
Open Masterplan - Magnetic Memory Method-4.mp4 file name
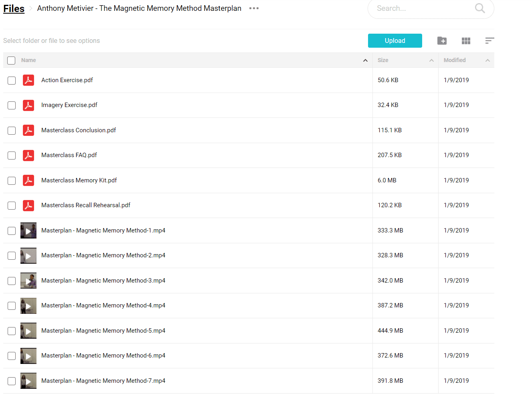pyautogui.click(x=103, y=305)
